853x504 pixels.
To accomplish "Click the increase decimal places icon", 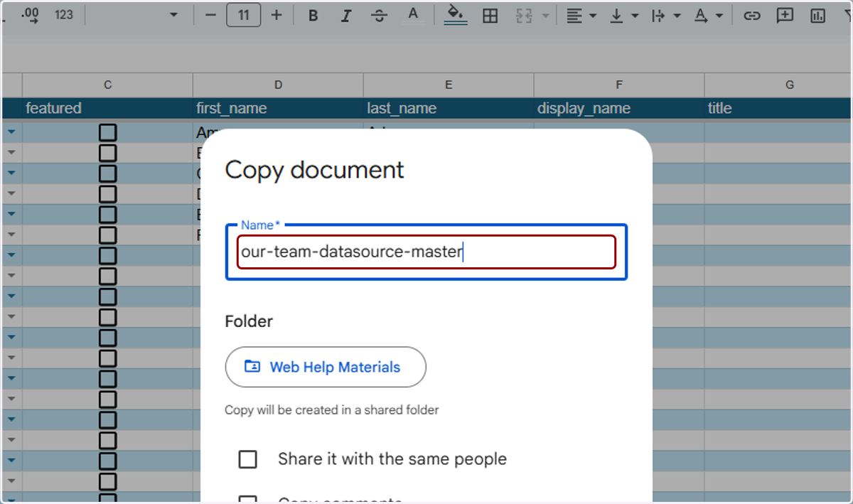I will [x=31, y=15].
